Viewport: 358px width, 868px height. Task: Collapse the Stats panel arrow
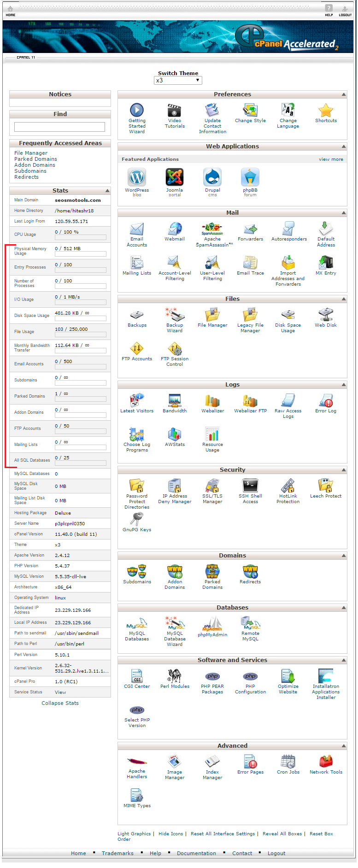point(107,191)
